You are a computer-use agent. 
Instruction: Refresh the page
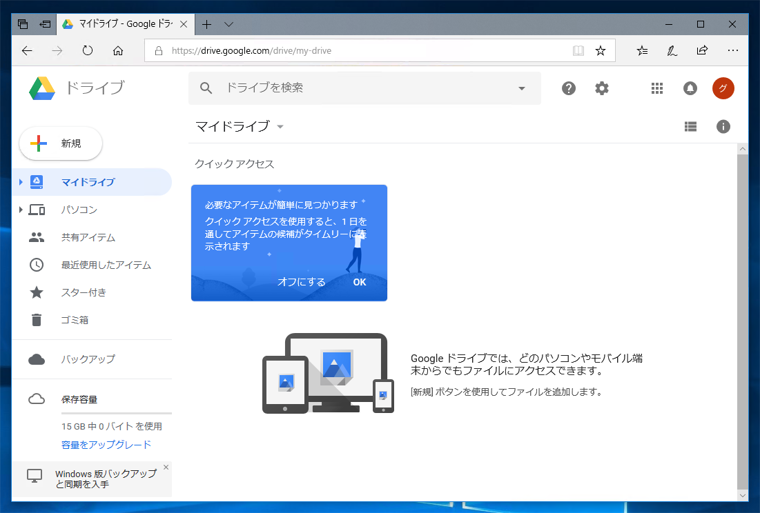tap(87, 50)
